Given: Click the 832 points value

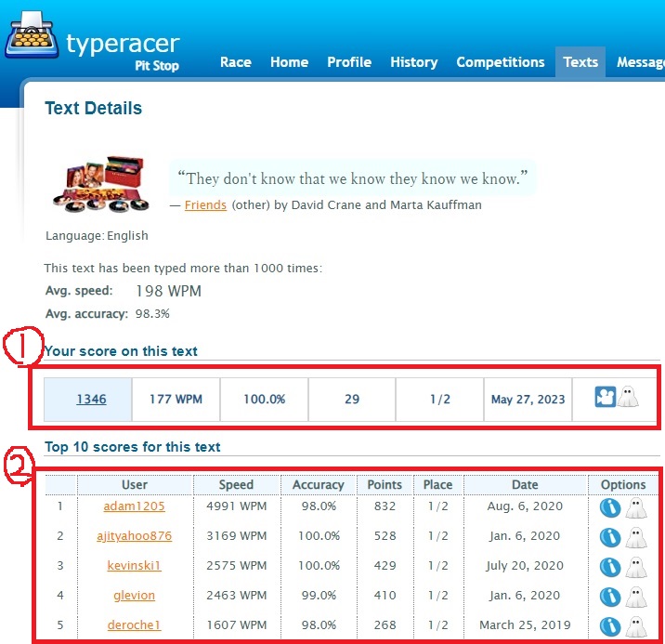Looking at the screenshot, I should coord(385,506).
